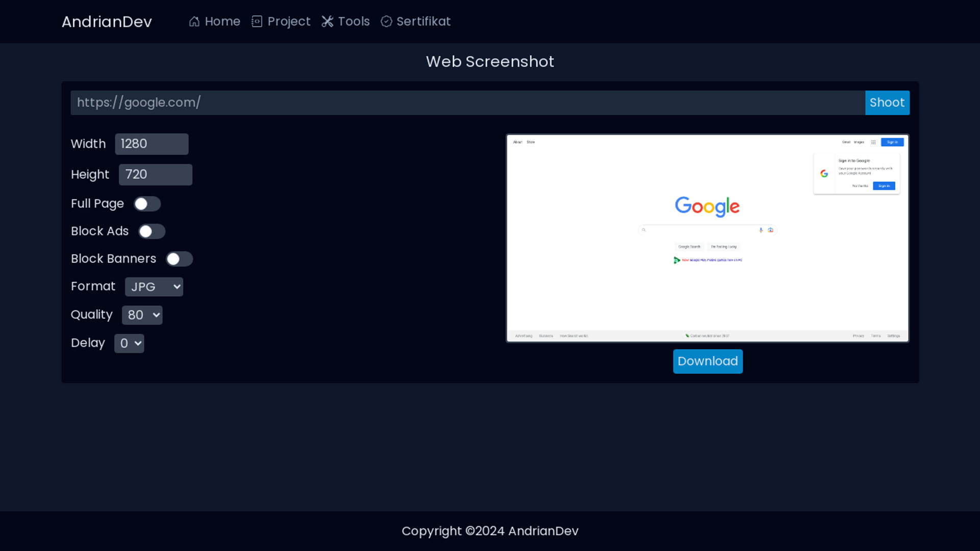Open the Project menu item

tap(281, 21)
